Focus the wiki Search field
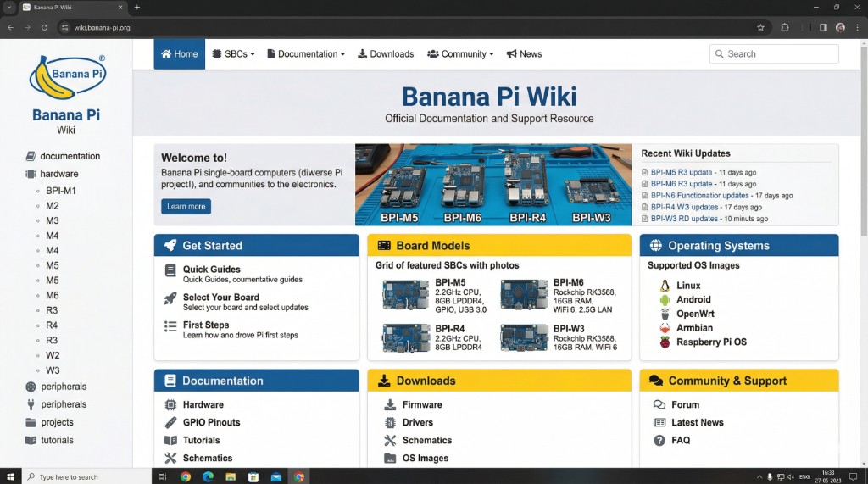The width and height of the screenshot is (868, 484). [x=774, y=53]
